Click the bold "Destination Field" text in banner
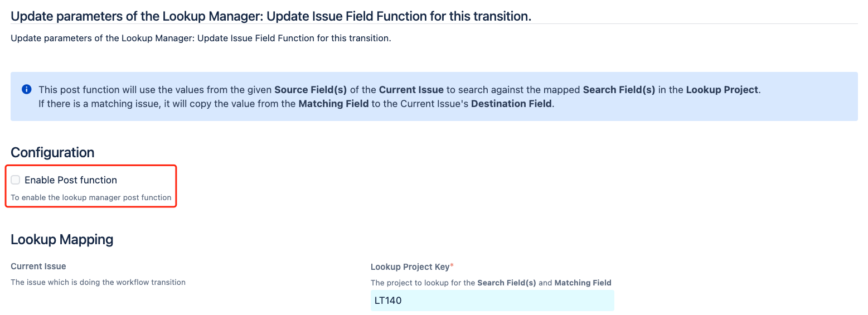Viewport: 868px width, 315px height. (512, 104)
